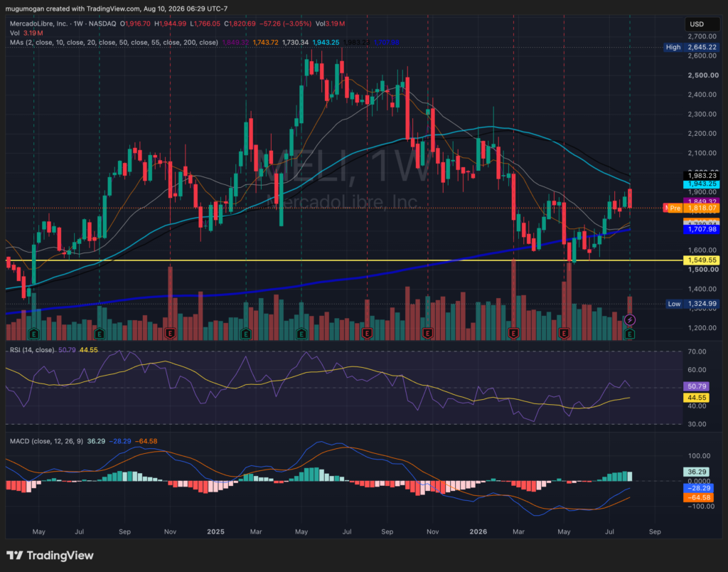This screenshot has width=728, height=572.
Task: Open the green earnings marker above May 2025
Action: [301, 333]
